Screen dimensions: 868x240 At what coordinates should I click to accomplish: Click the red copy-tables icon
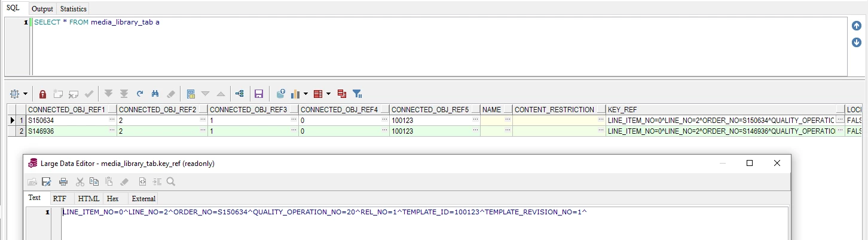tap(342, 94)
